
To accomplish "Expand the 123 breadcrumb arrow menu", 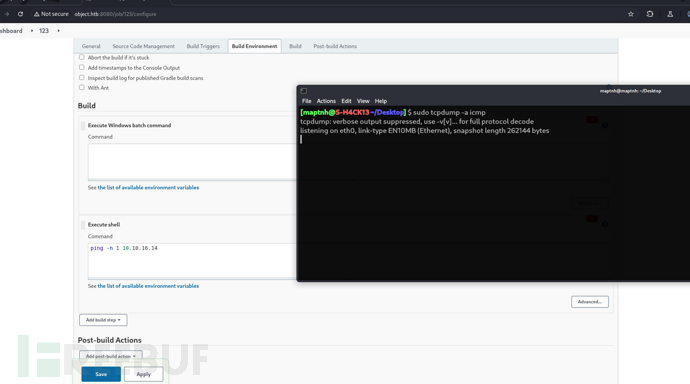I will [59, 31].
